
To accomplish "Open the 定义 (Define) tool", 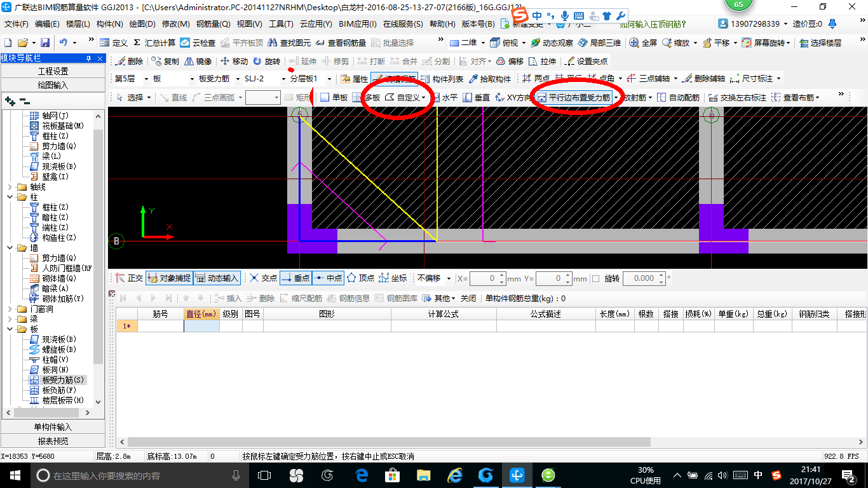I will [x=114, y=43].
